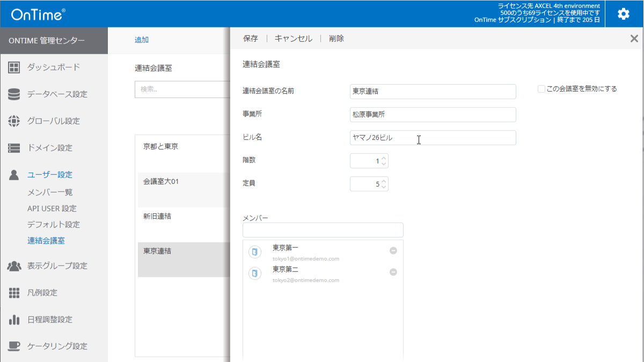Click 保存 to save the room
The image size is (644, 362).
[250, 39]
